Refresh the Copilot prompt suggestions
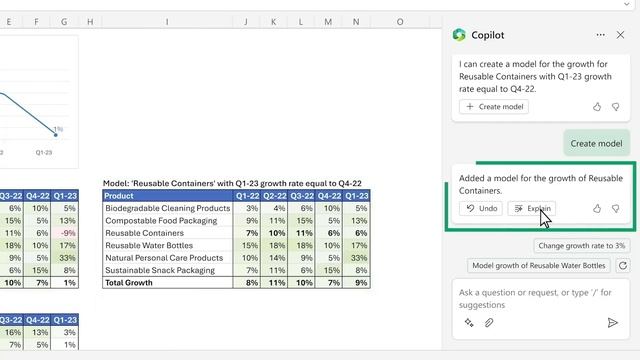The width and height of the screenshot is (640, 360). tap(623, 265)
